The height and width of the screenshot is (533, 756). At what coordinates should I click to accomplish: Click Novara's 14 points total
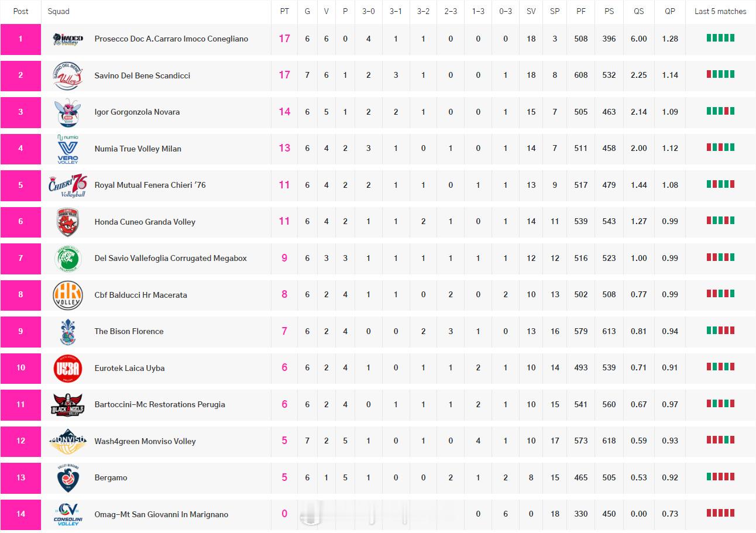tap(284, 112)
